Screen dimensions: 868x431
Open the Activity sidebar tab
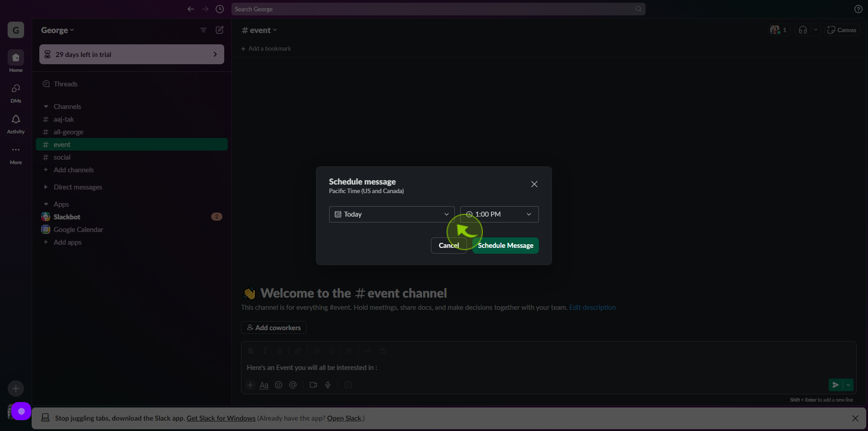pos(16,124)
